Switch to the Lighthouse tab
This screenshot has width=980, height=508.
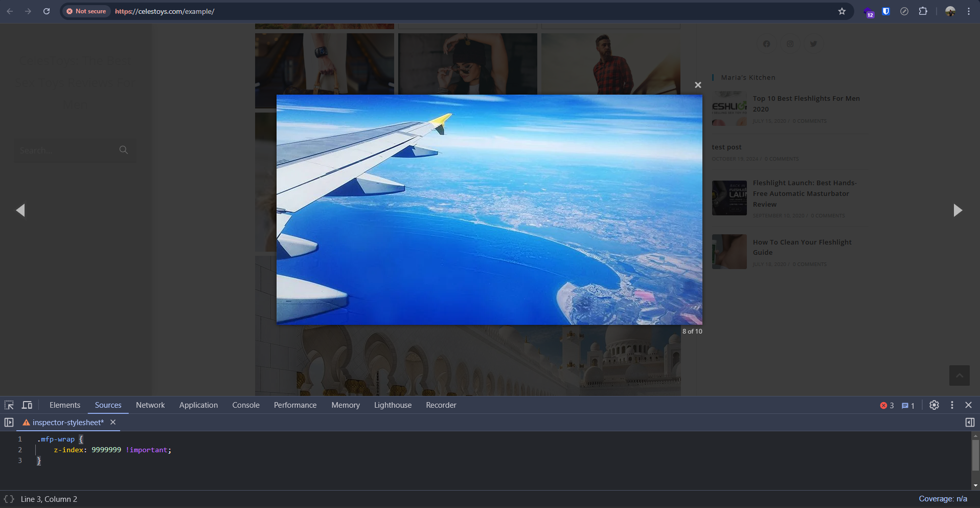[393, 405]
